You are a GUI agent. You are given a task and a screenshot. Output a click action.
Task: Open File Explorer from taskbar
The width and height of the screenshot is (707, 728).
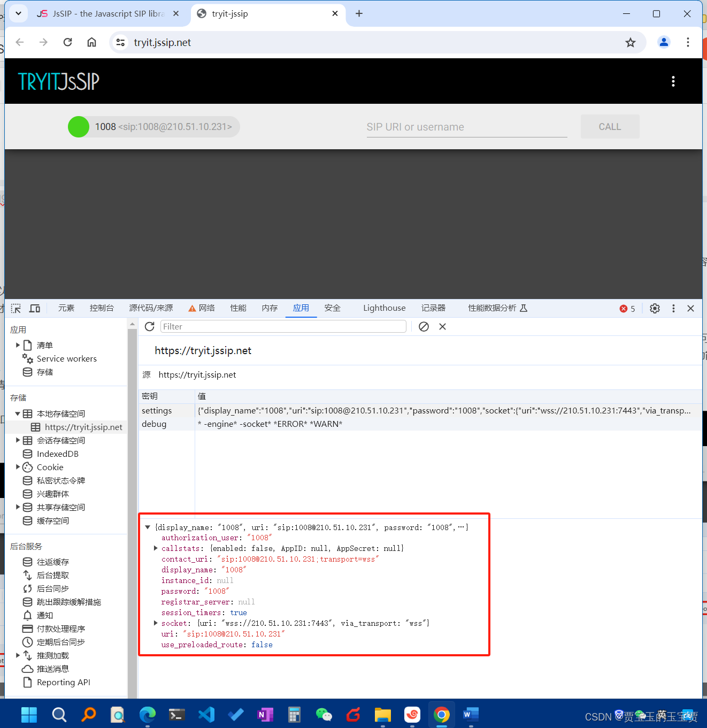pos(383,715)
